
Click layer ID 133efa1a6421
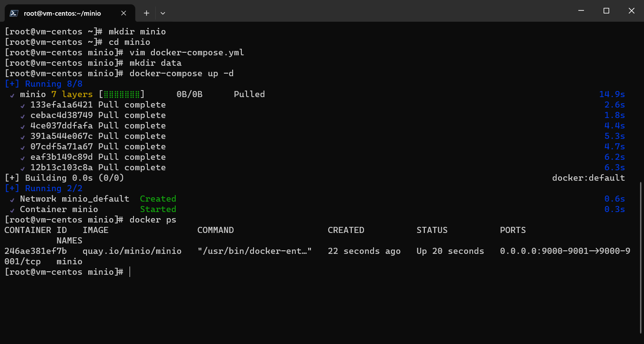click(62, 105)
